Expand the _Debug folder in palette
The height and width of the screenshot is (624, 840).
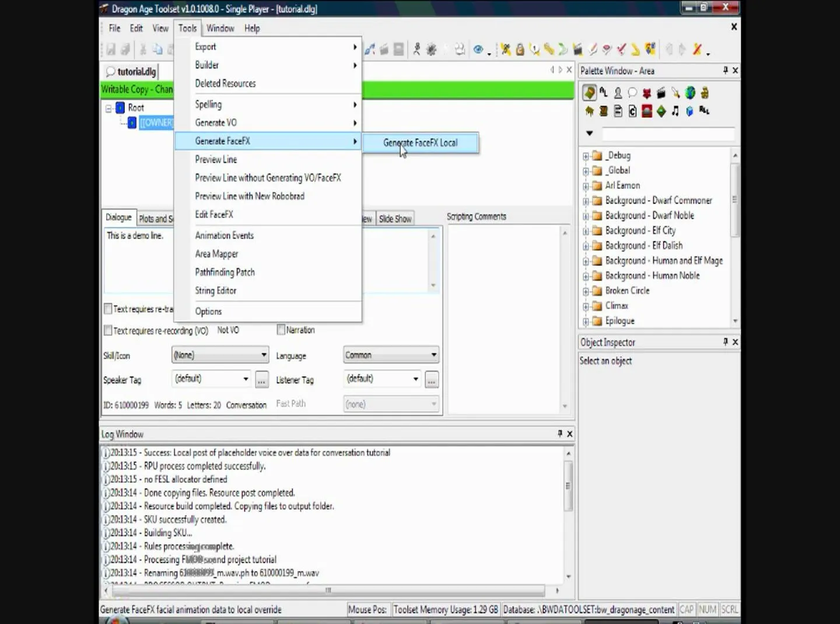pos(586,156)
